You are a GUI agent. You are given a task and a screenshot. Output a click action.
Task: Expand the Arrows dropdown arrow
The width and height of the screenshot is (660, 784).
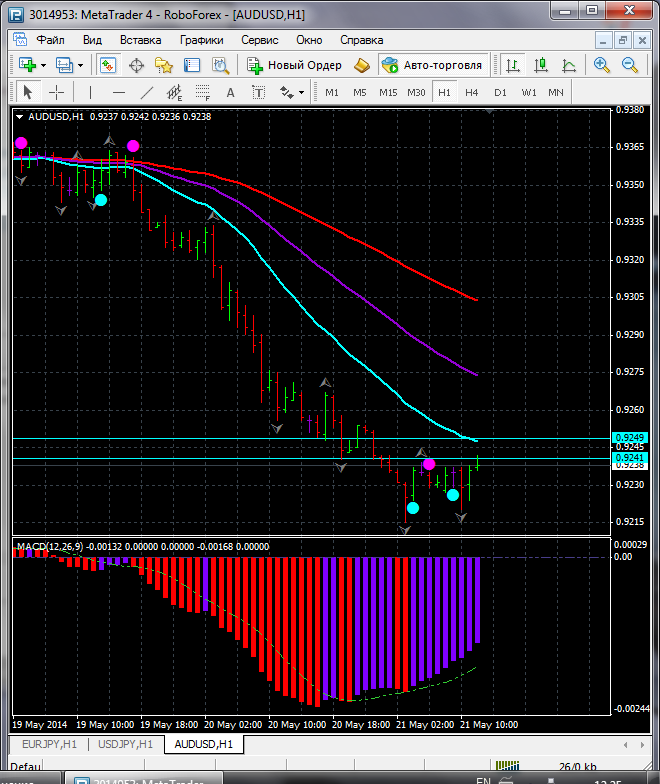(302, 92)
